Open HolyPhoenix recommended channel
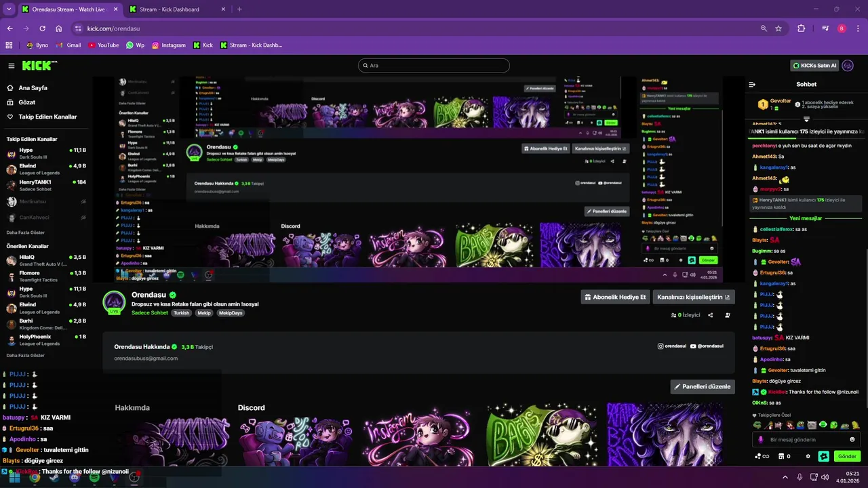This screenshot has width=868, height=488. (x=46, y=340)
